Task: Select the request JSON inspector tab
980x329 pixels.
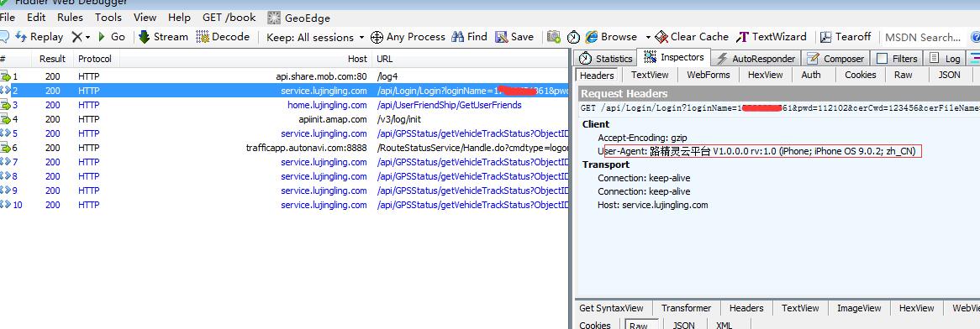Action: pos(949,75)
